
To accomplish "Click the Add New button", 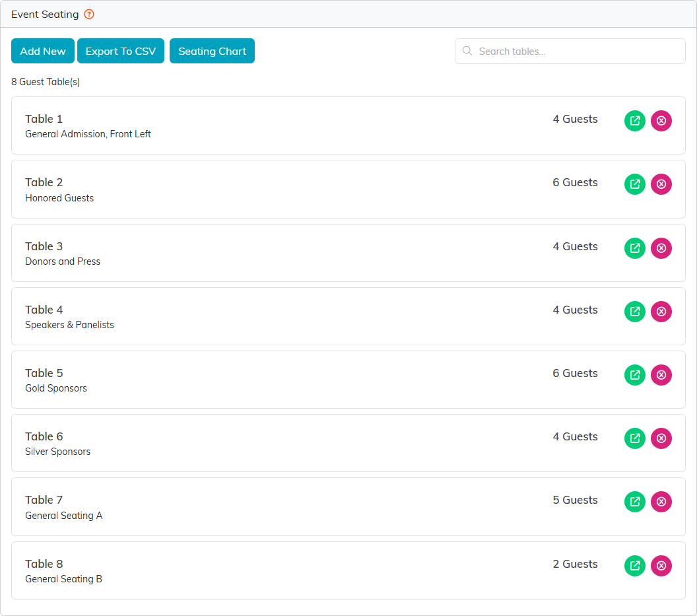I will pos(43,51).
